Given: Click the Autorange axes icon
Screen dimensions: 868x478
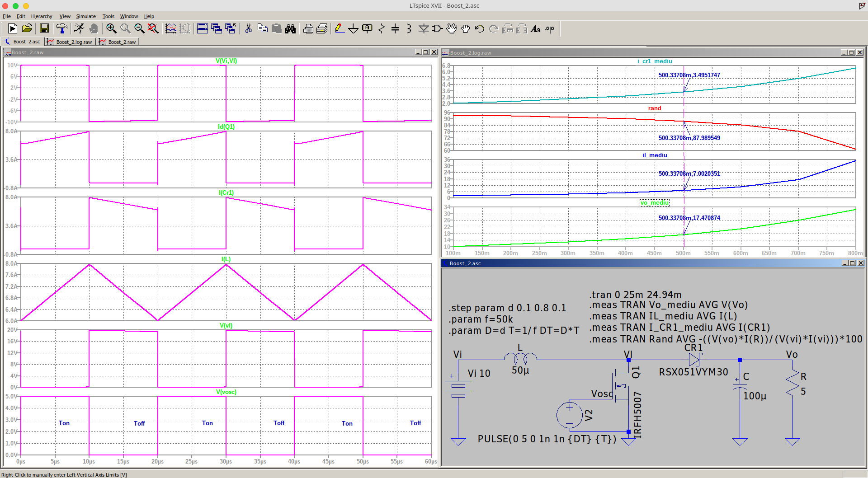Looking at the screenshot, I should [x=185, y=29].
